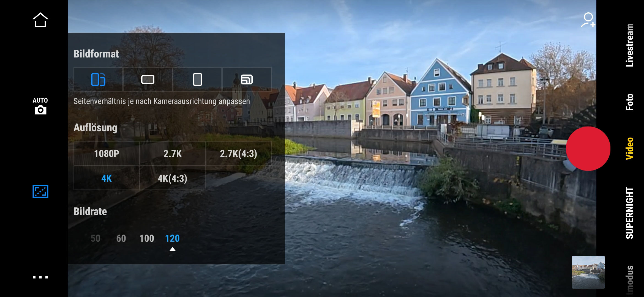Open the three-dots more menu
Image resolution: width=644 pixels, height=297 pixels.
[x=40, y=277]
